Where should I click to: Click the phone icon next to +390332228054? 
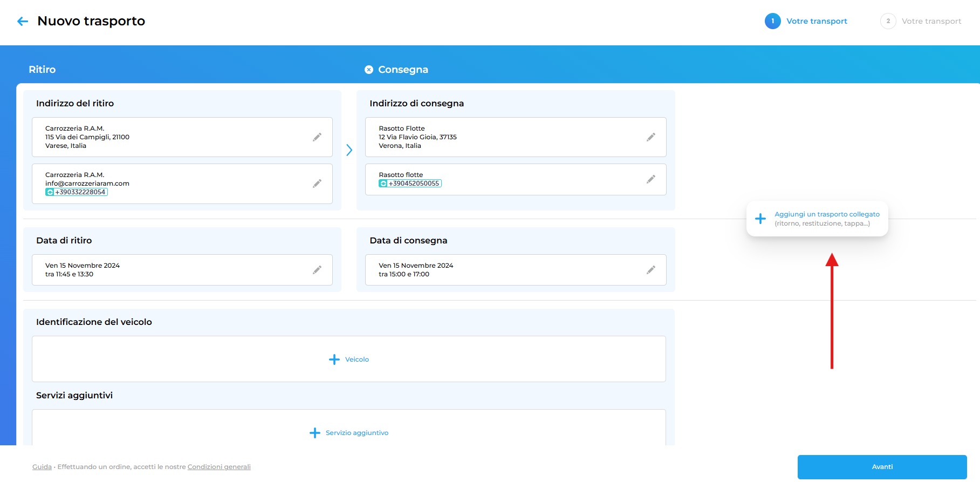click(50, 192)
